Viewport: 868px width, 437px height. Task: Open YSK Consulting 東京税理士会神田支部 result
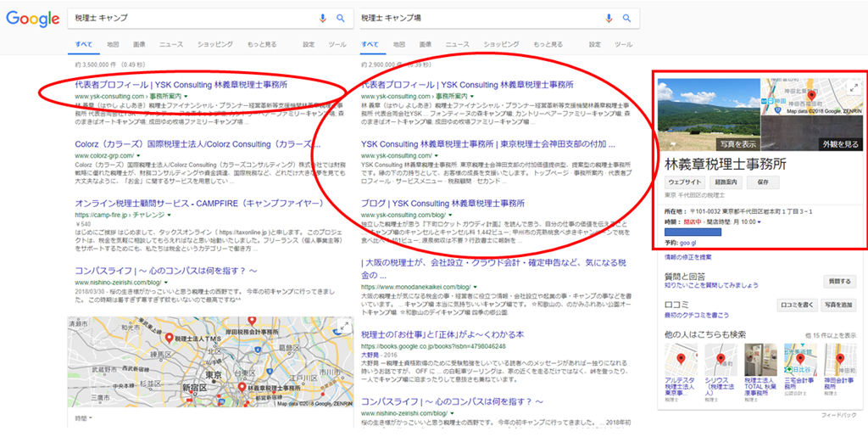click(x=487, y=144)
